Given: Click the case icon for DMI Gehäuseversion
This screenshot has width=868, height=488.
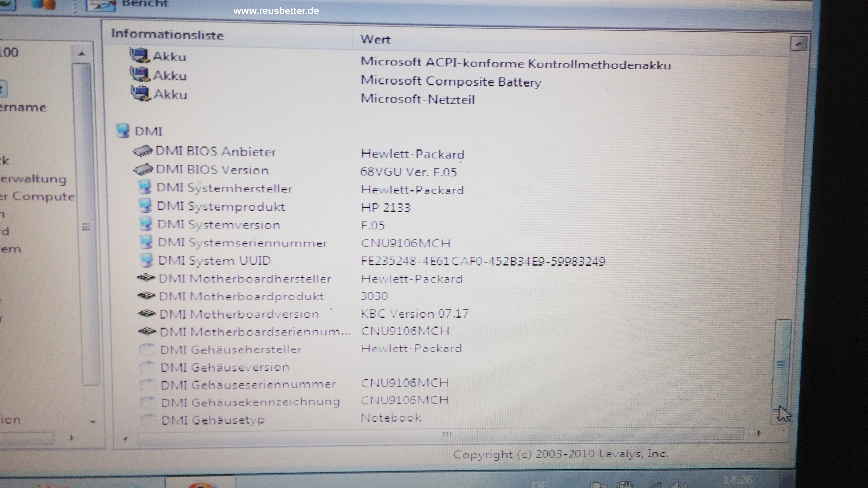Looking at the screenshot, I should click(147, 367).
